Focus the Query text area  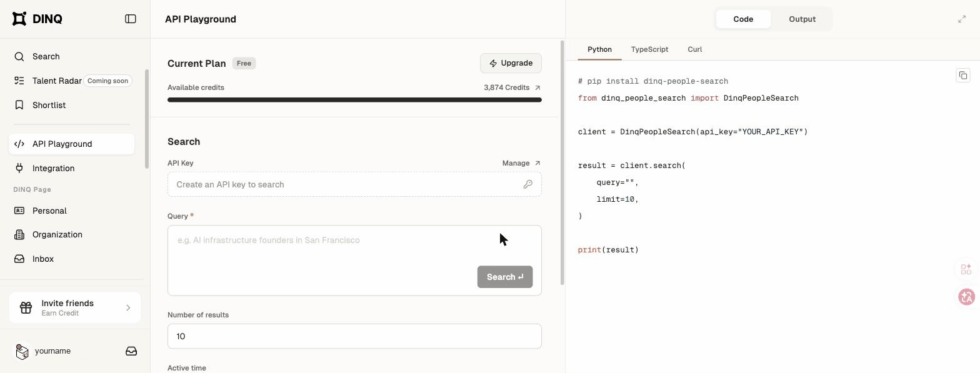pyautogui.click(x=354, y=261)
